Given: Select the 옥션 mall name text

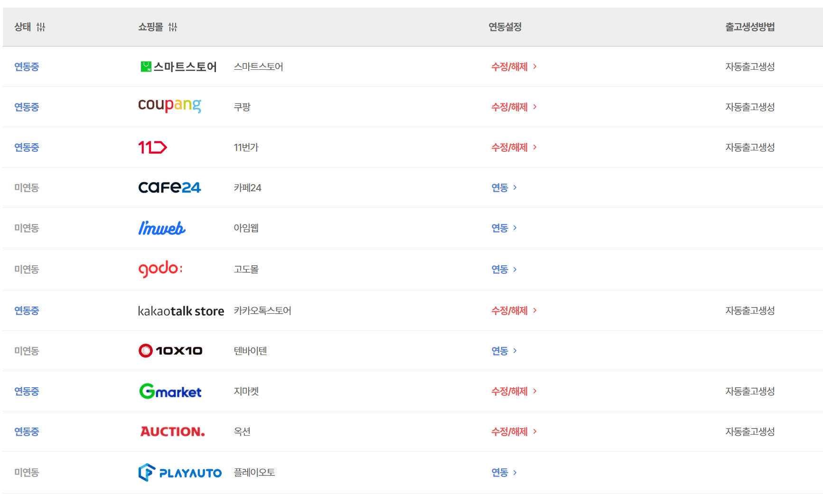Looking at the screenshot, I should pyautogui.click(x=242, y=432).
